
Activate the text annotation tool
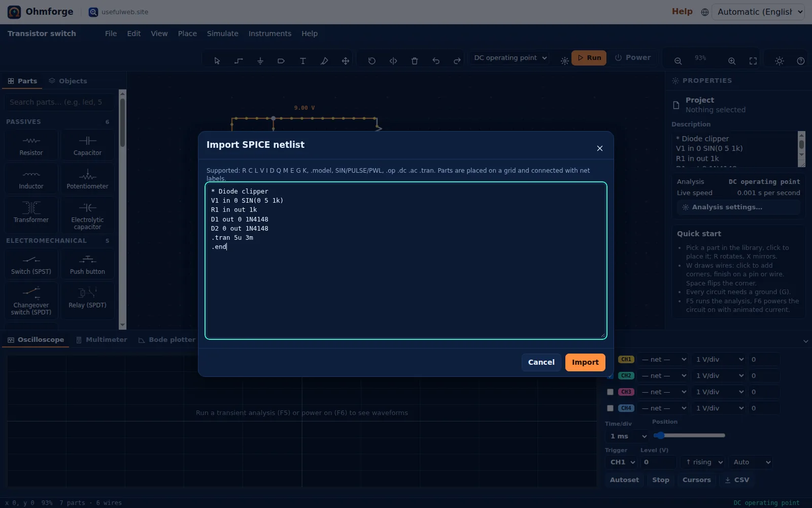click(302, 61)
